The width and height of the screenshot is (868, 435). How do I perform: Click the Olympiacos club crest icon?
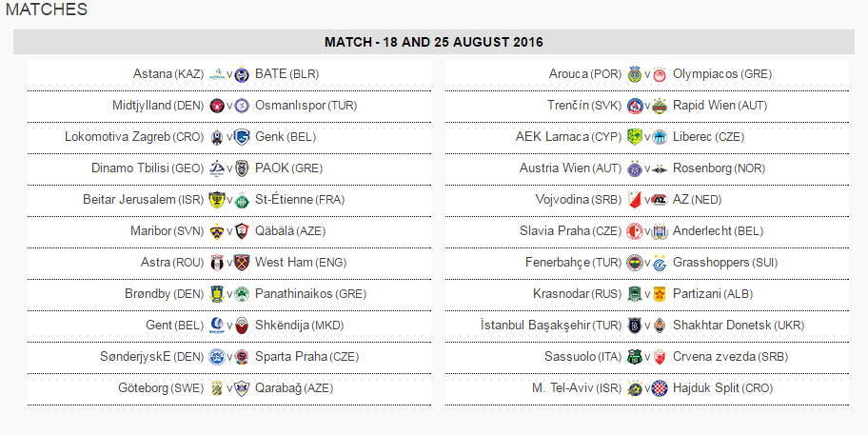(660, 74)
